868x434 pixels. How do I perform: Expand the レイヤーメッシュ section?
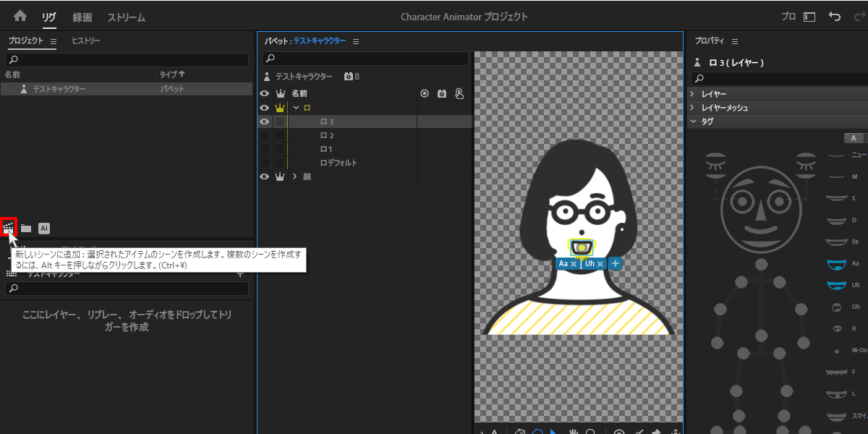[692, 108]
